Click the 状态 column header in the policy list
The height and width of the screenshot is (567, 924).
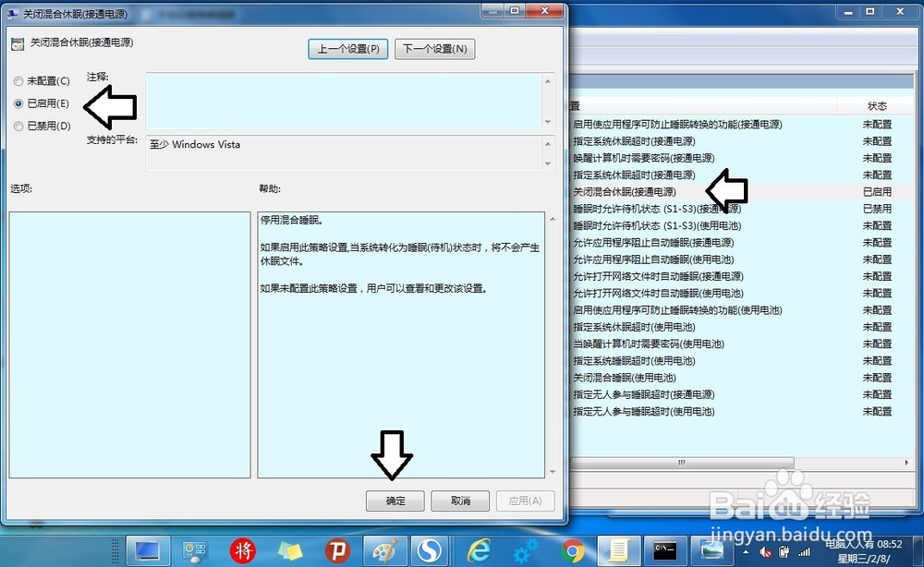pos(877,106)
